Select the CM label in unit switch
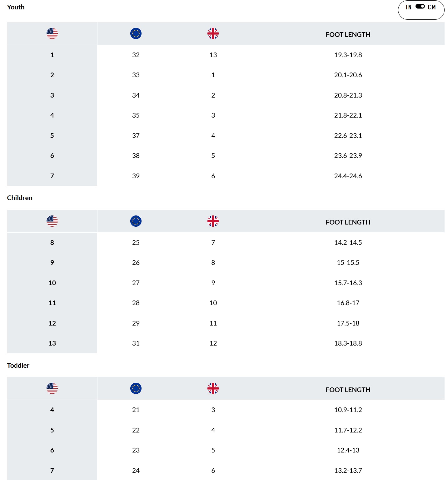The width and height of the screenshot is (448, 485). 432,7
